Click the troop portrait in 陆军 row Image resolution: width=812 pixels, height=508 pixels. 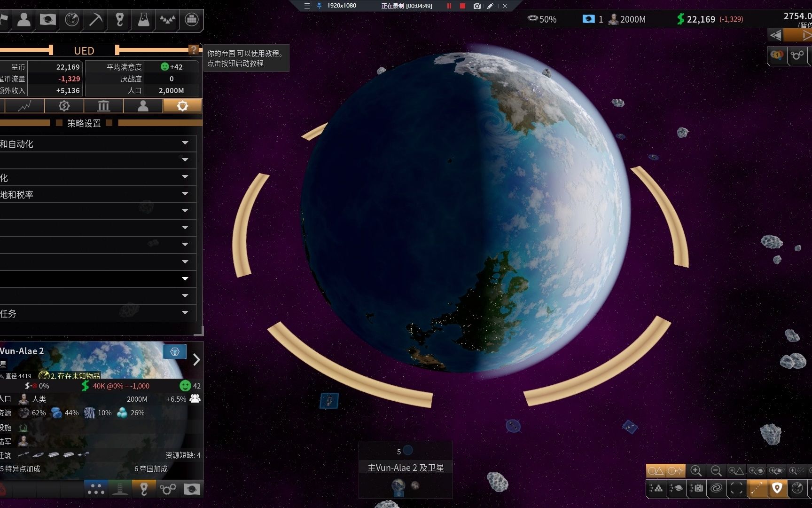pos(23,441)
